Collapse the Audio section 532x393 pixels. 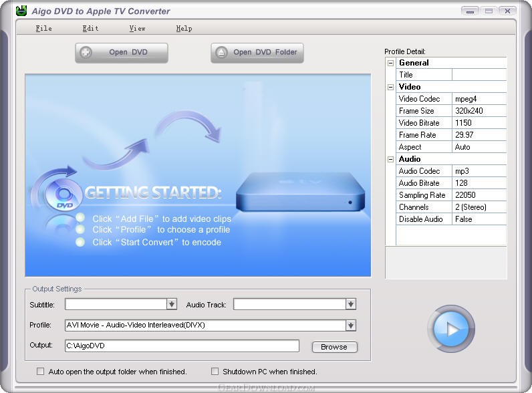(390, 159)
